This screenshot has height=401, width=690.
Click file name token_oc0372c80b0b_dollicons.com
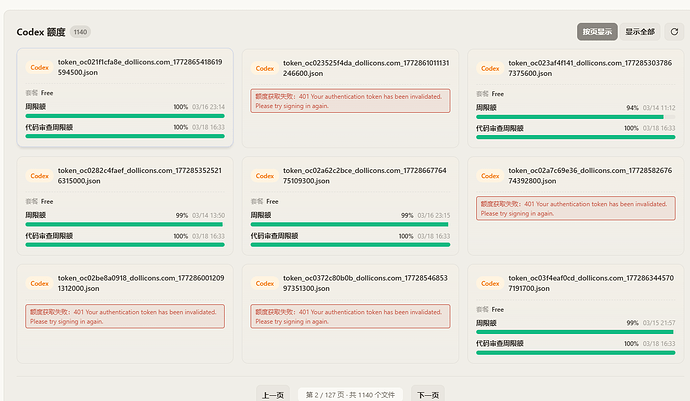tap(365, 283)
